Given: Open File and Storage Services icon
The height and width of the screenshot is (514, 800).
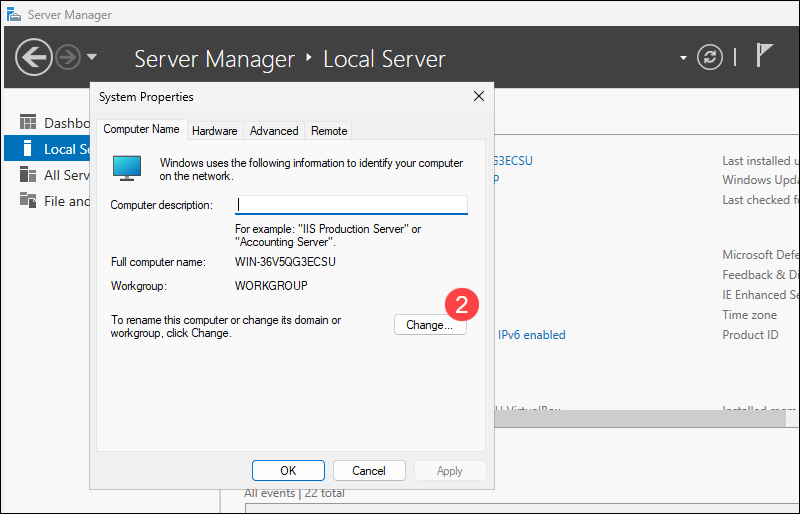Looking at the screenshot, I should (28, 201).
